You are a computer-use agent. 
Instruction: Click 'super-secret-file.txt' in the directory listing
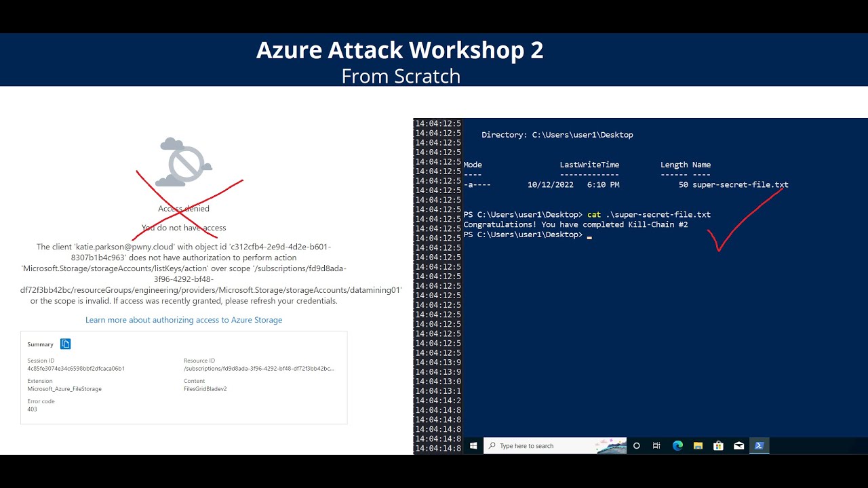tap(741, 184)
